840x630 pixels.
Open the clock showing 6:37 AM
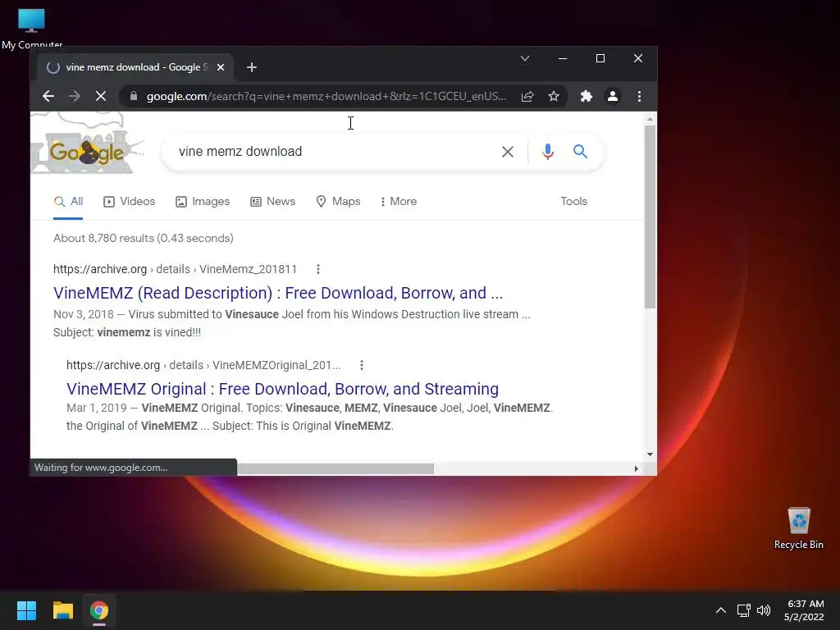point(804,610)
